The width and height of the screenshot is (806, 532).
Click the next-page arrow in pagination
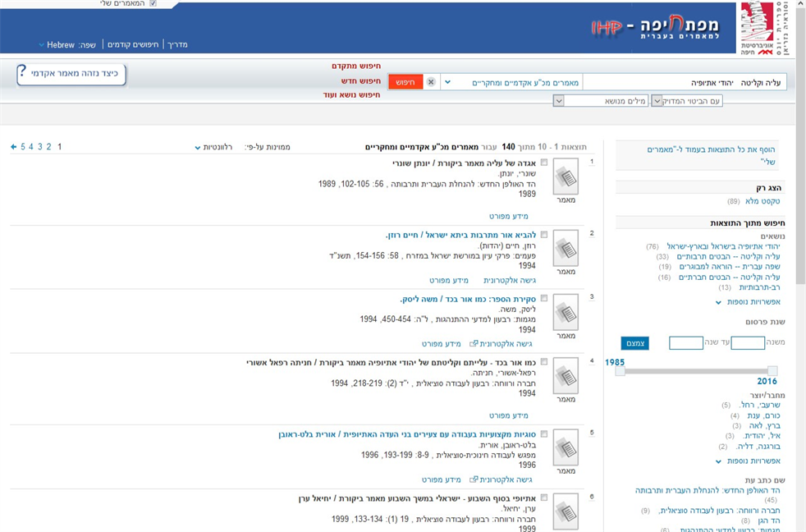[x=14, y=147]
